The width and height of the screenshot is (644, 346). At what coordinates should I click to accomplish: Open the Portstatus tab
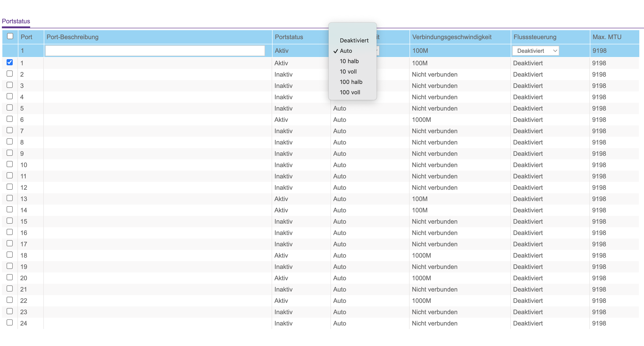16,21
